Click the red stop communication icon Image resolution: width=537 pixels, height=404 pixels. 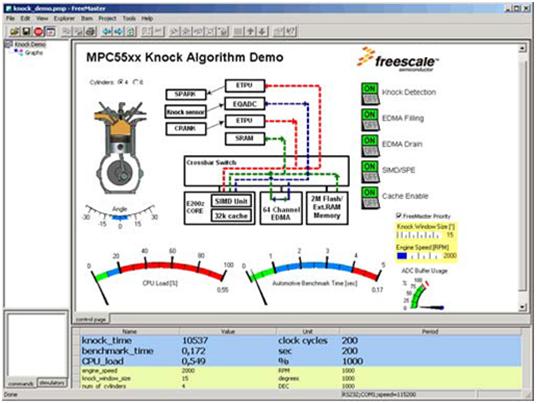tap(38, 31)
